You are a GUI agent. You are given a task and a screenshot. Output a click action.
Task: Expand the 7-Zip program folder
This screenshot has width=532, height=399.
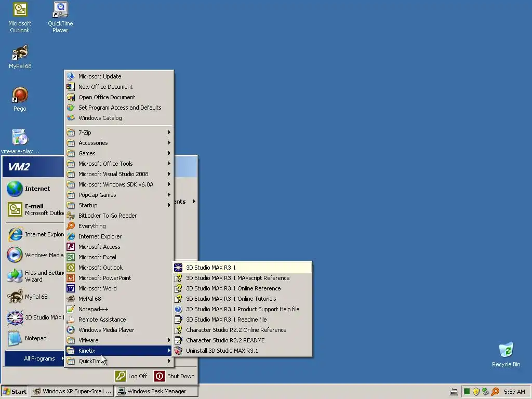(119, 132)
